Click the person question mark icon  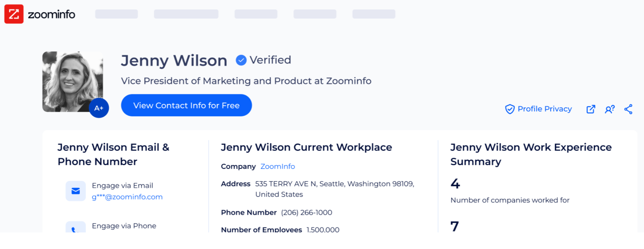pos(610,109)
